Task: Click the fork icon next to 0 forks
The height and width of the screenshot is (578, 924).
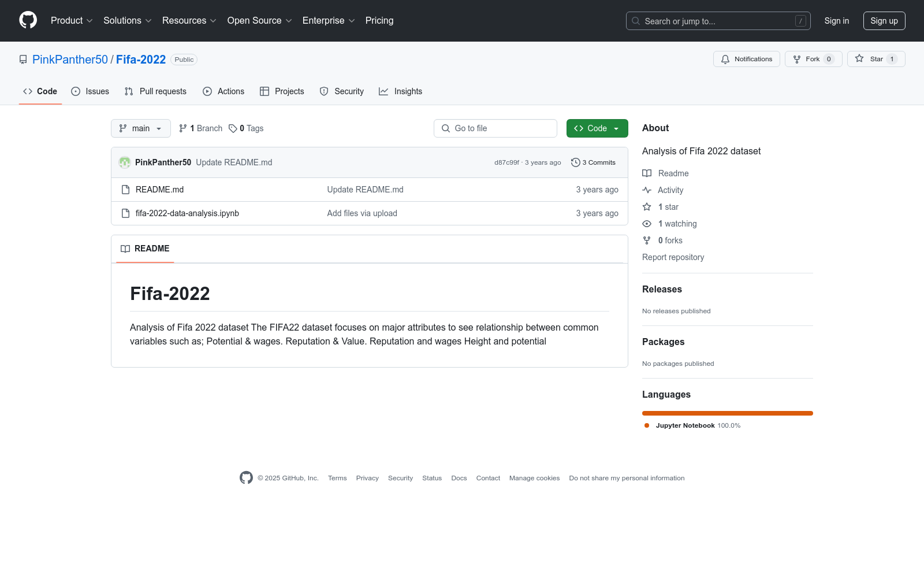Action: pyautogui.click(x=647, y=240)
